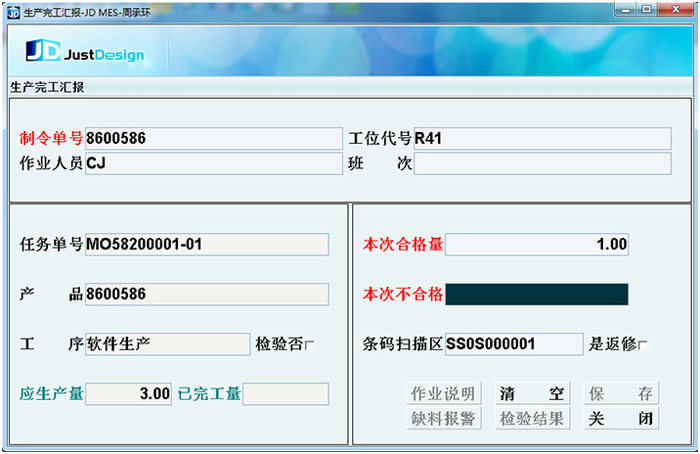The width and height of the screenshot is (700, 454).
Task: Click the 保存 button
Action: pyautogui.click(x=621, y=394)
